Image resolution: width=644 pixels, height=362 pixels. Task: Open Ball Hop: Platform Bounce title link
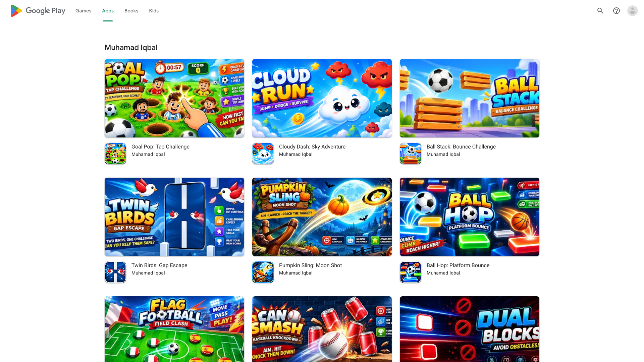(458, 265)
